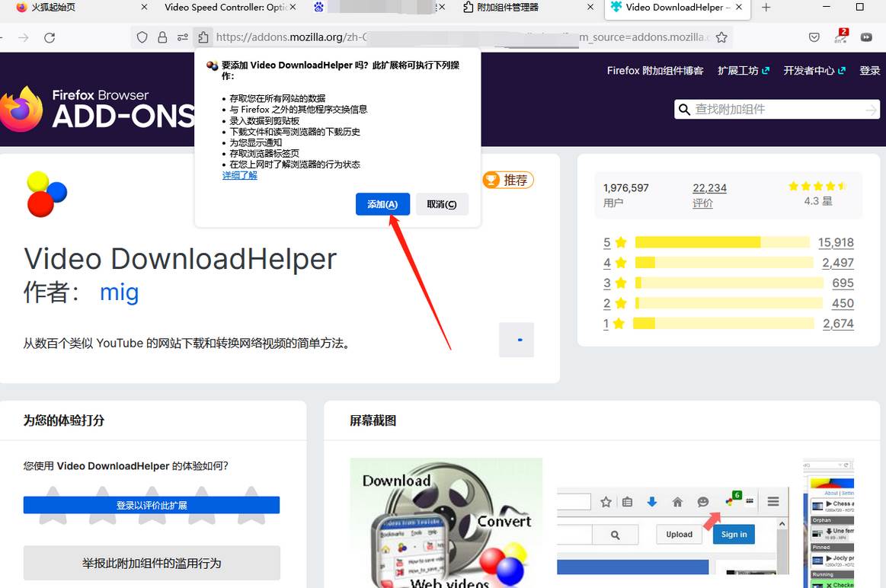View the 2,674 one-star reviews
This screenshot has width=886, height=588.
click(x=838, y=324)
